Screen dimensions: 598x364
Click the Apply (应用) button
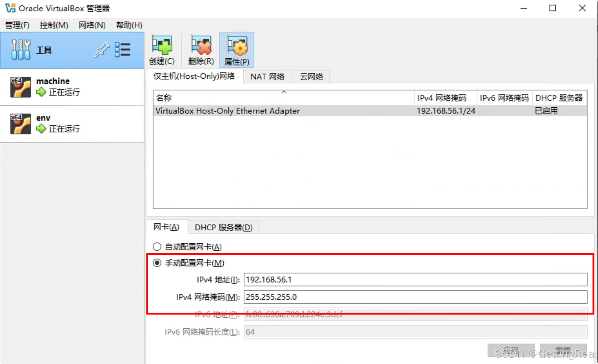[511, 350]
